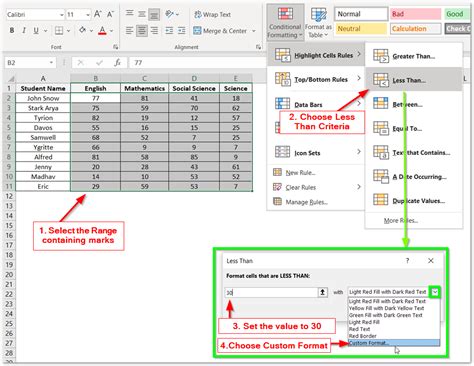Screen dimensions: 474x366
Task: Click the Select All corner triangle
Action: [10, 79]
